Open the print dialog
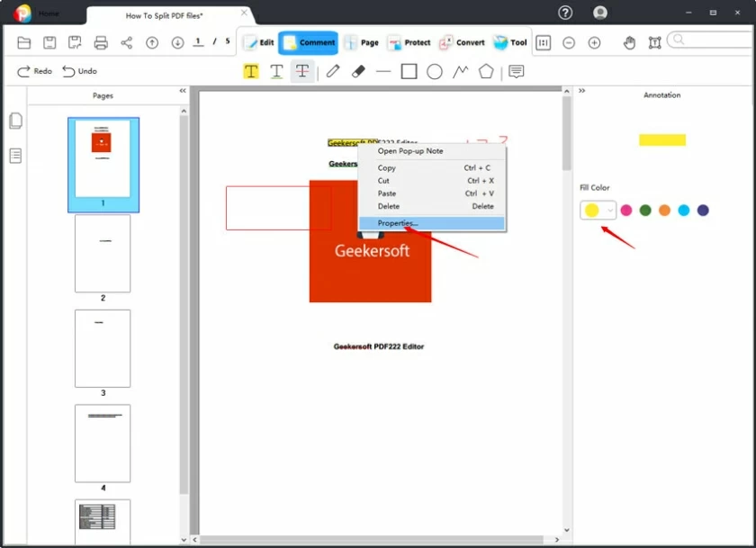The width and height of the screenshot is (756, 548). (99, 41)
